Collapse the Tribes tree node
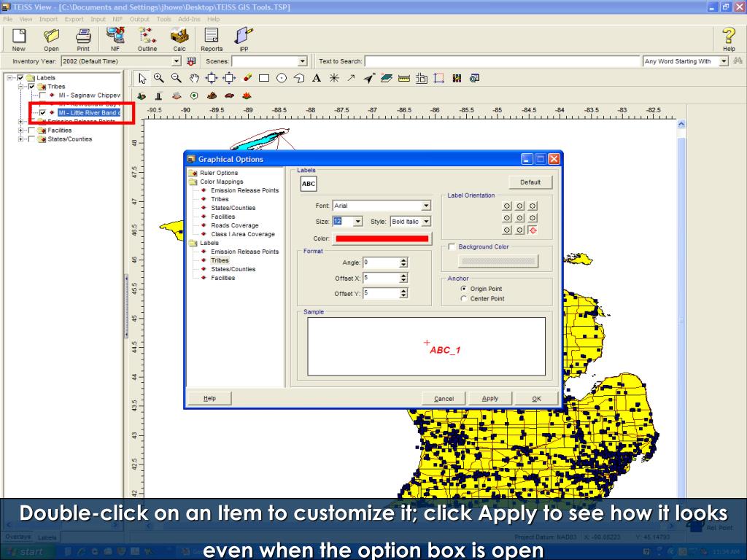This screenshot has height=560, width=747. [20, 87]
